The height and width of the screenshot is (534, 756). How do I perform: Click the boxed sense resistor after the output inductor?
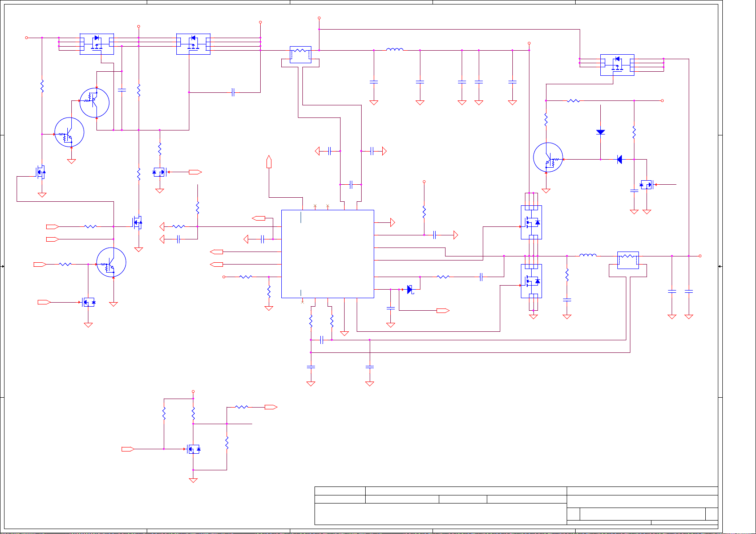click(628, 260)
